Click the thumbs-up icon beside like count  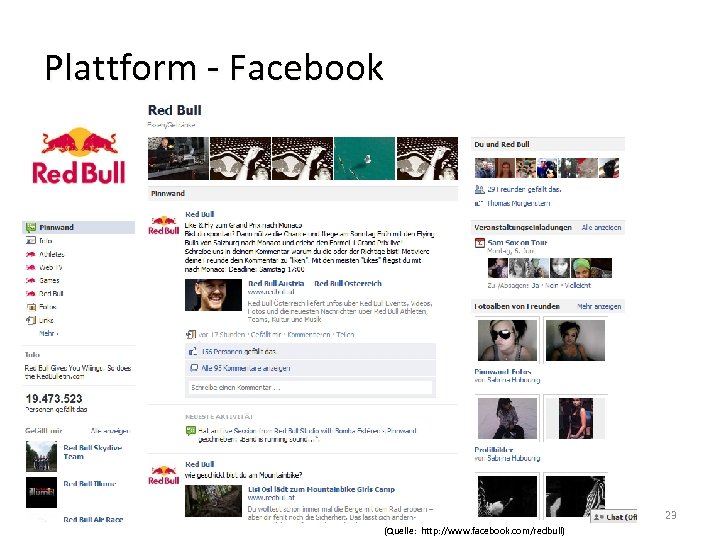point(193,352)
